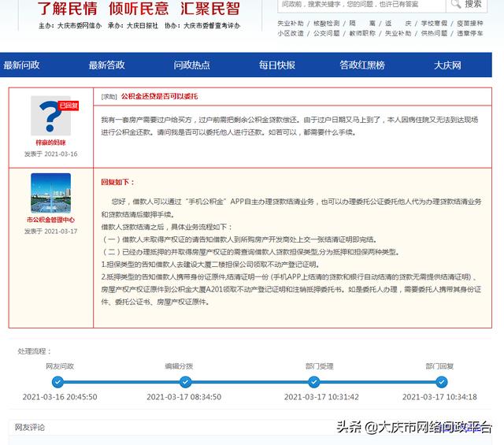Click the 发表于 2021-03-17 reply date
This screenshot has width=504, height=445.
[x=50, y=231]
